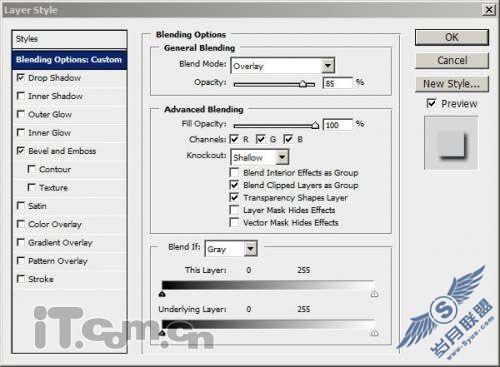Enable the Inner Shadow checkbox

pyautogui.click(x=21, y=96)
